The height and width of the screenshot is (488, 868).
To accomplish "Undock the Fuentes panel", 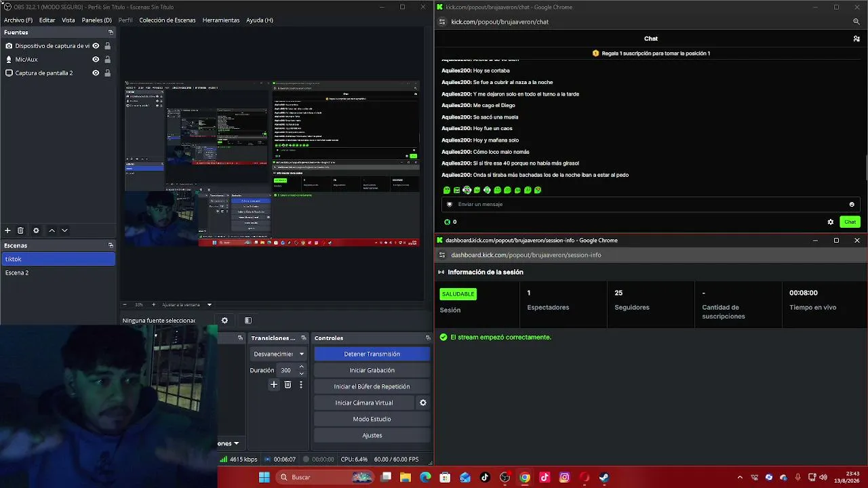I will [111, 33].
